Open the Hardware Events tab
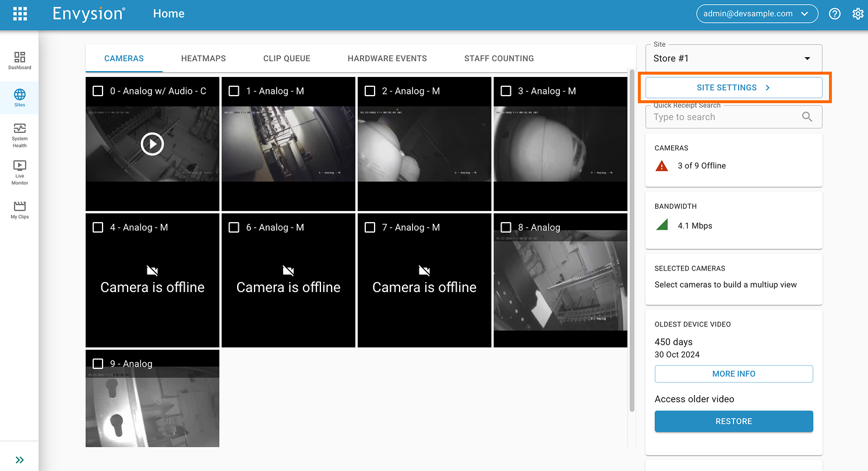Screen dimensions: 868x471 [387, 58]
